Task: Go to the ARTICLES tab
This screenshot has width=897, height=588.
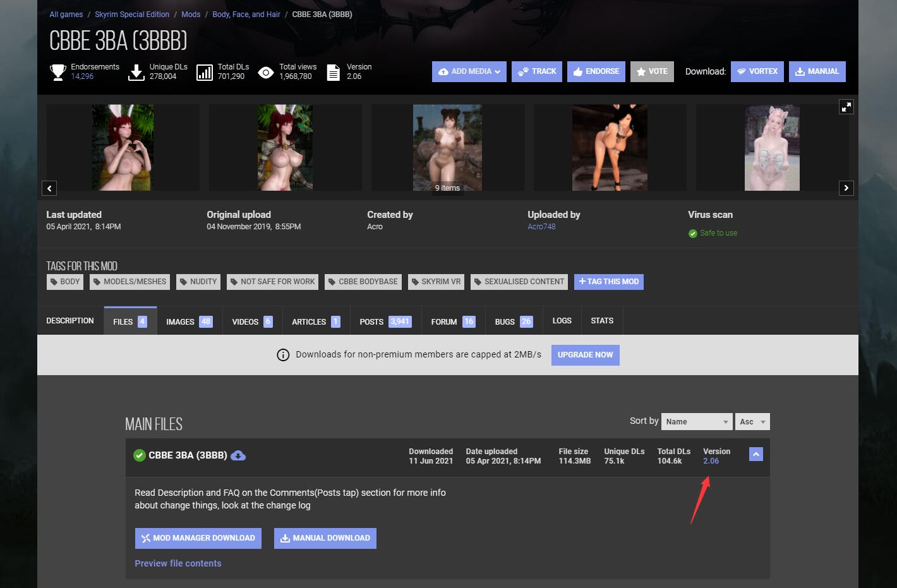Action: tap(316, 321)
